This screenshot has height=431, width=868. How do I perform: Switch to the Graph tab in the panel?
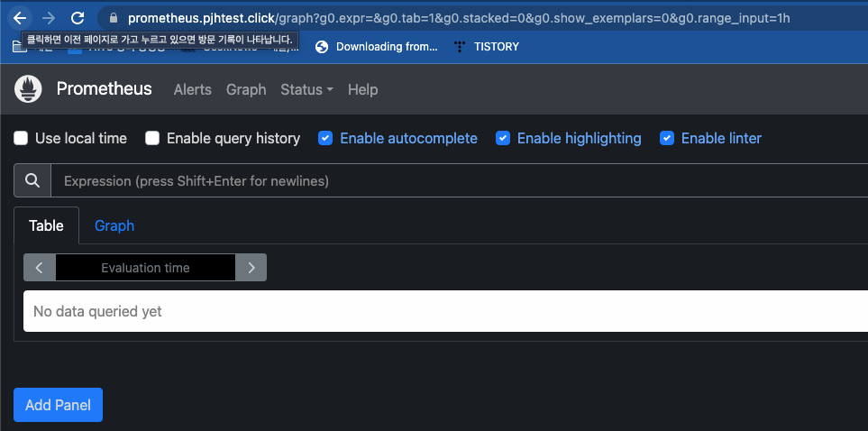[114, 225]
